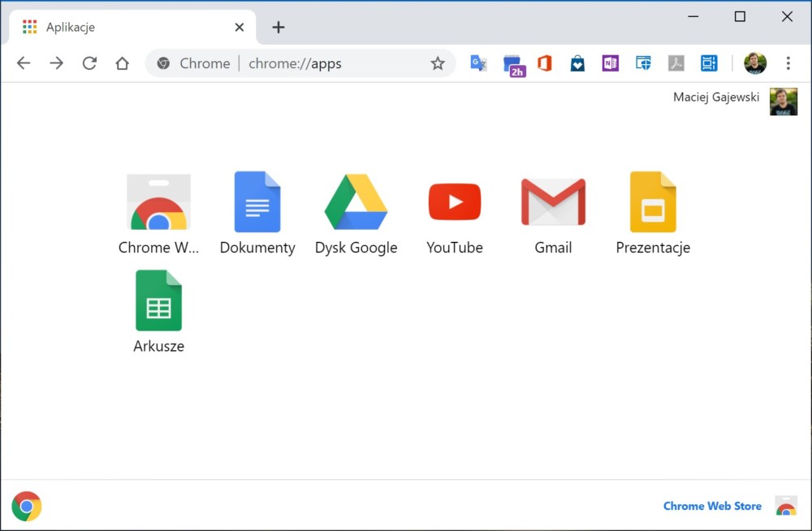Click the Chrome site info chip

point(194,63)
